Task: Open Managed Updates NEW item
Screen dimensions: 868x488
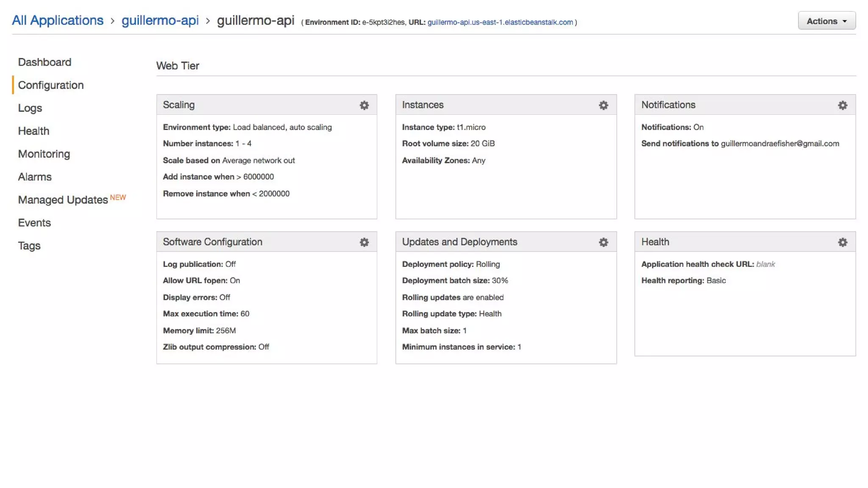Action: click(63, 200)
